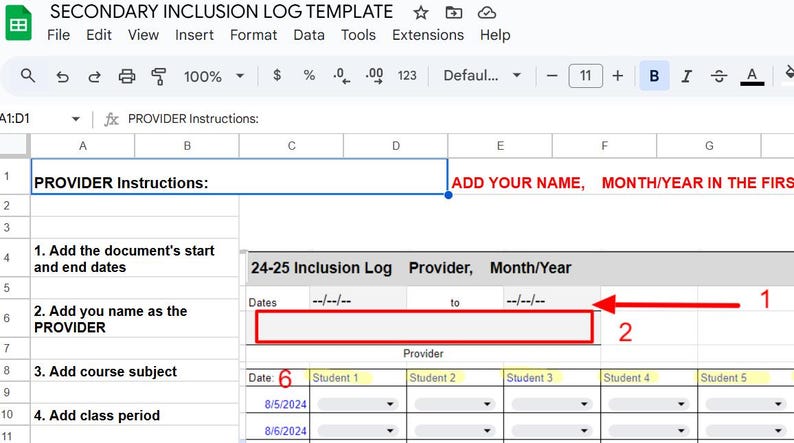Rename the document title
The height and width of the screenshot is (443, 794).
pyautogui.click(x=221, y=12)
